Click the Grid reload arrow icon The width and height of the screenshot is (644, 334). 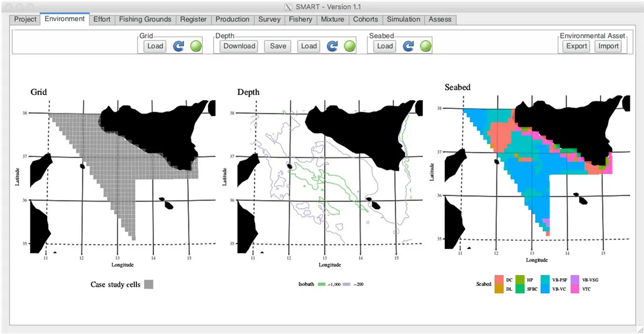[179, 46]
